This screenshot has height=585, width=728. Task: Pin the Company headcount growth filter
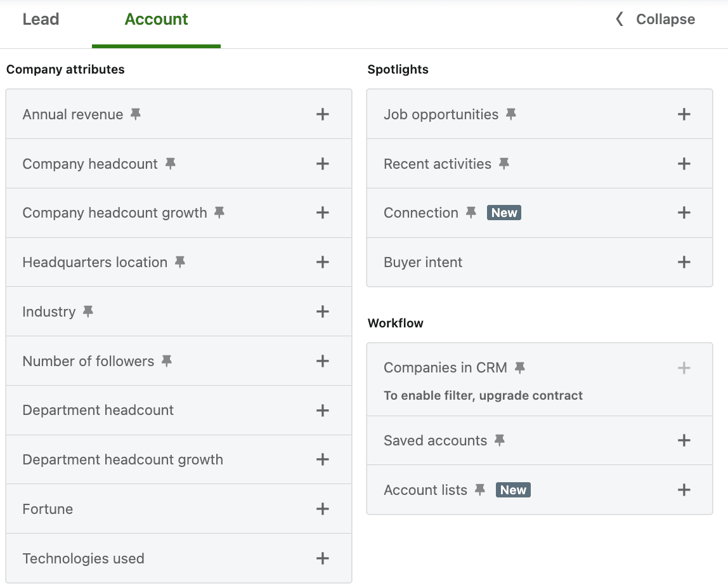(219, 213)
